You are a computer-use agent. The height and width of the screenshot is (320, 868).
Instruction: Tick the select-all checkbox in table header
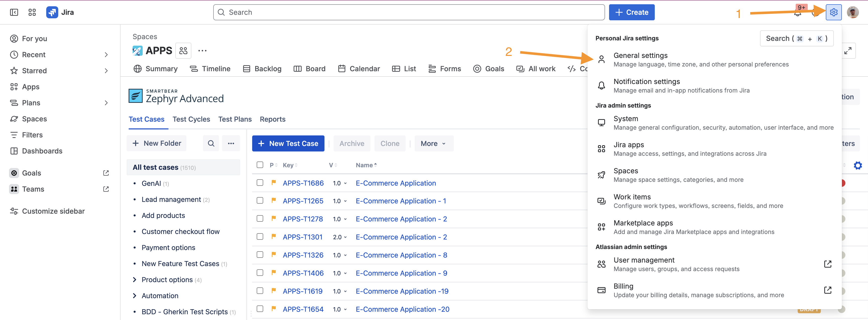tap(260, 165)
